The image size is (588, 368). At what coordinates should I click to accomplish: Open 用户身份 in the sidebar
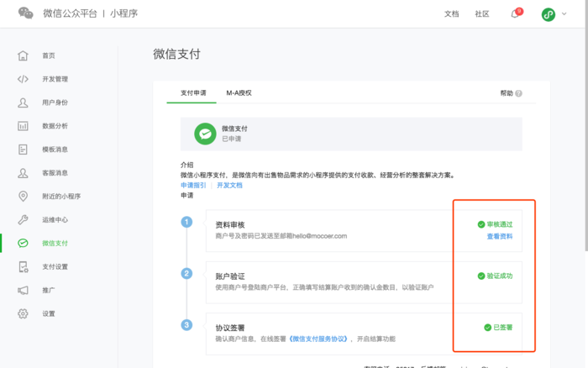click(x=55, y=103)
